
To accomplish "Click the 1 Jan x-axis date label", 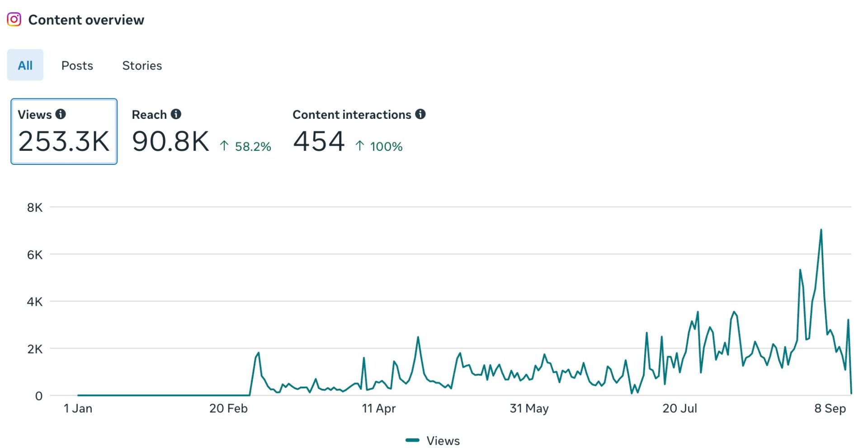I will click(78, 408).
